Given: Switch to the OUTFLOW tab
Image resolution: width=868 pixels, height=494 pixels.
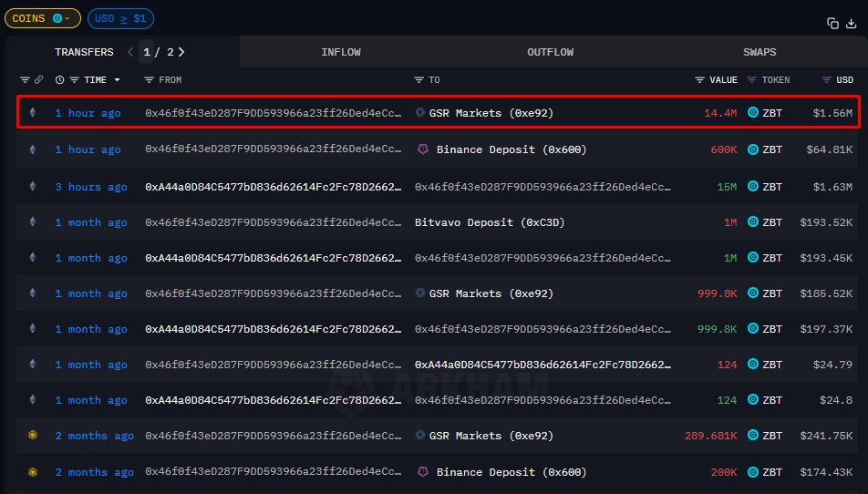Looking at the screenshot, I should pos(551,52).
